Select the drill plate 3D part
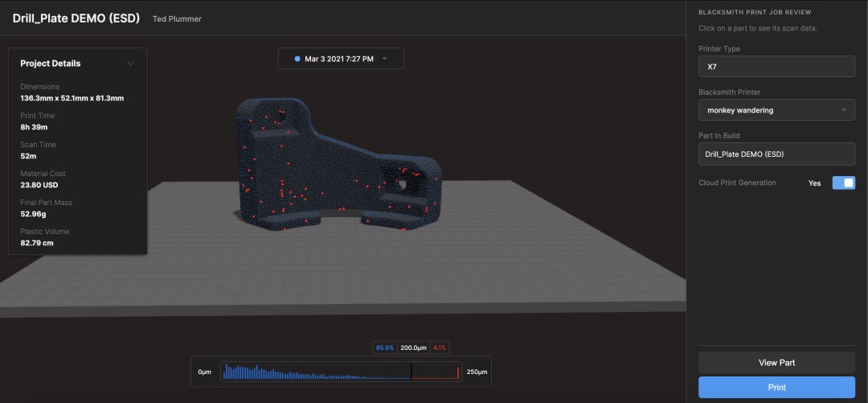This screenshot has width=868, height=403. (x=338, y=167)
